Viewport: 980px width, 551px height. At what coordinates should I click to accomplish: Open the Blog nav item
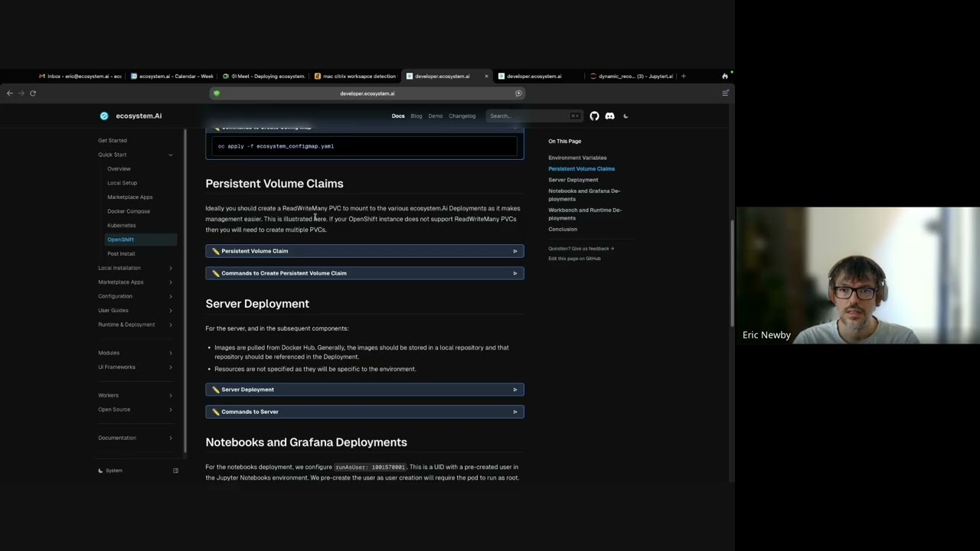tap(416, 116)
